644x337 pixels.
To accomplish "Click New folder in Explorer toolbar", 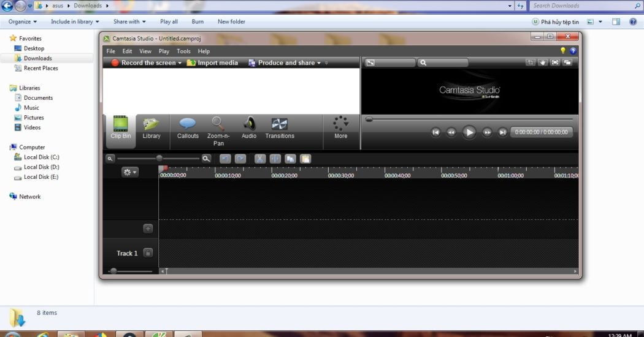I will (x=231, y=21).
